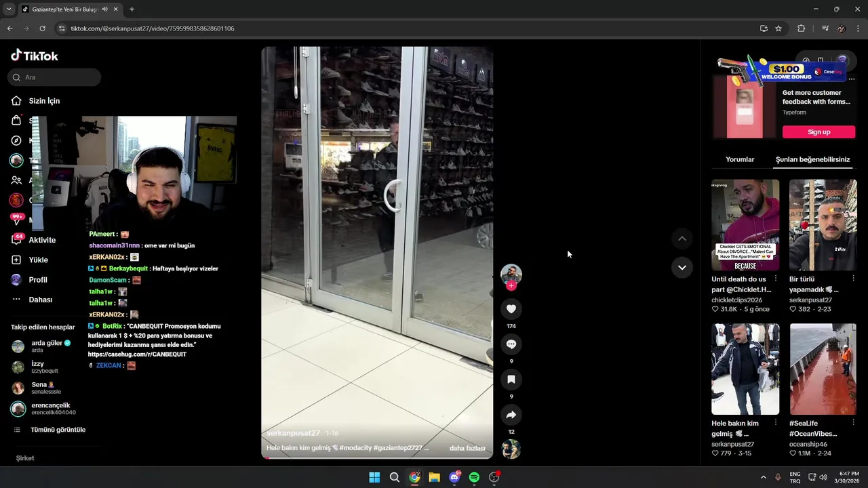Go to the previous video with up chevron
Screen dimensions: 868x488
click(682, 239)
